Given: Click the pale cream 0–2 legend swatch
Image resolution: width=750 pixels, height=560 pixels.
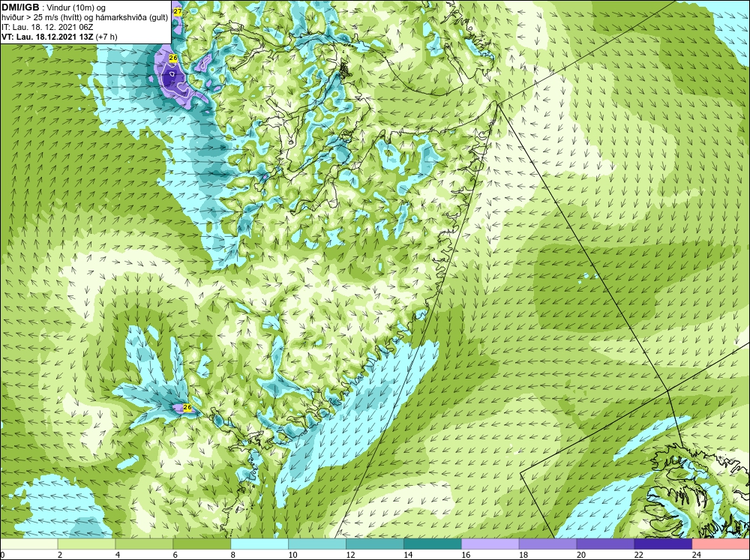Looking at the screenshot, I should click(x=29, y=544).
